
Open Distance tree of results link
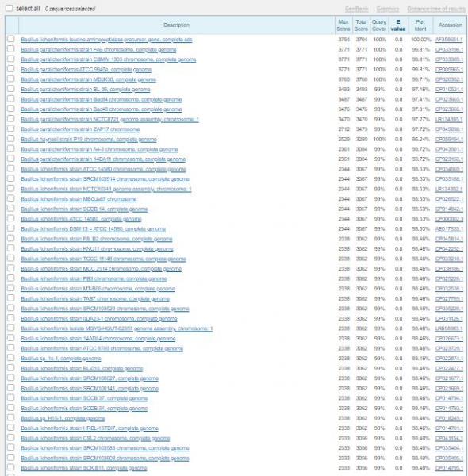point(436,9)
